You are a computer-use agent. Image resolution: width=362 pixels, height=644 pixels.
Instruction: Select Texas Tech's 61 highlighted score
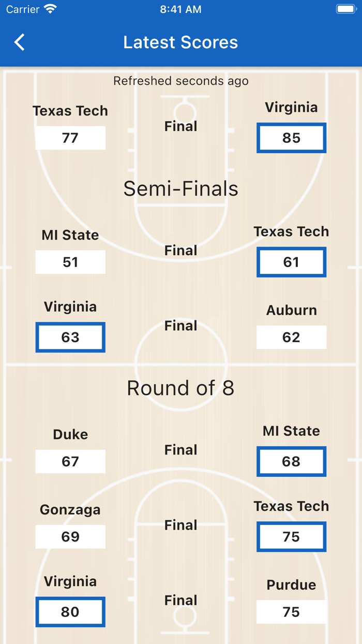click(x=291, y=262)
